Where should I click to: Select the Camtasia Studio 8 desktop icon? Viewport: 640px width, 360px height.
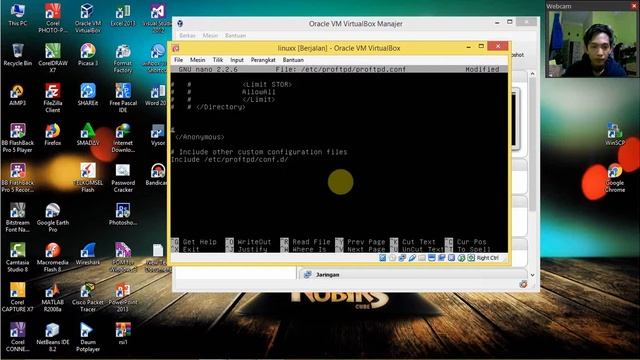click(x=18, y=258)
